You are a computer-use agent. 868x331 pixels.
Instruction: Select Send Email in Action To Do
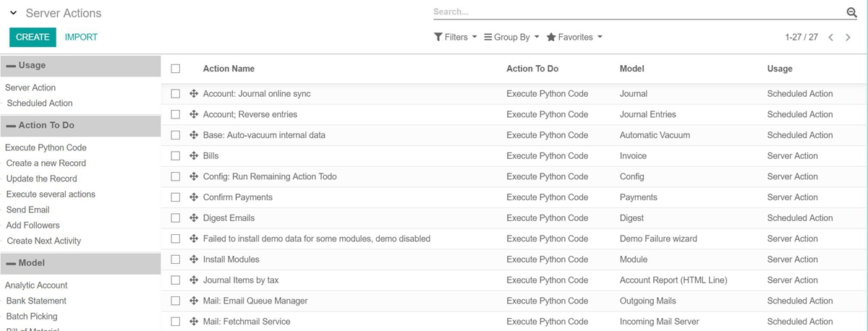coord(27,210)
